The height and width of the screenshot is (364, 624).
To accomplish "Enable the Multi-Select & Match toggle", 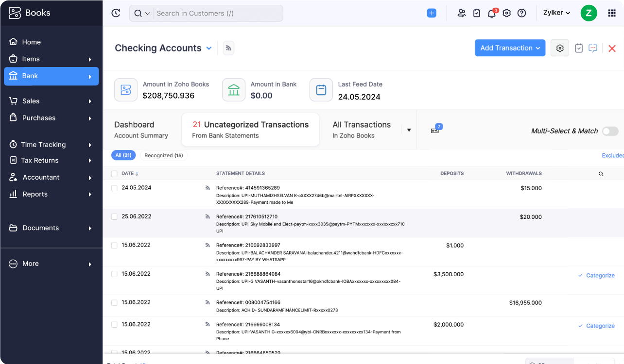I will (610, 131).
